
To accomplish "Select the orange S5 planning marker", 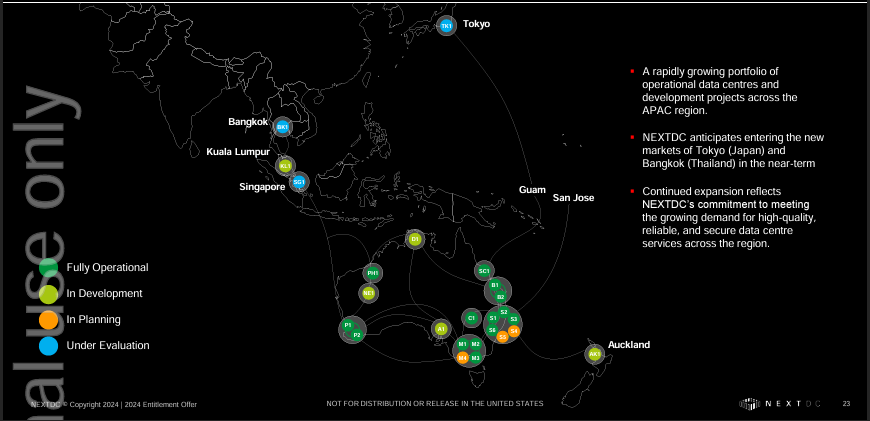I will [503, 337].
